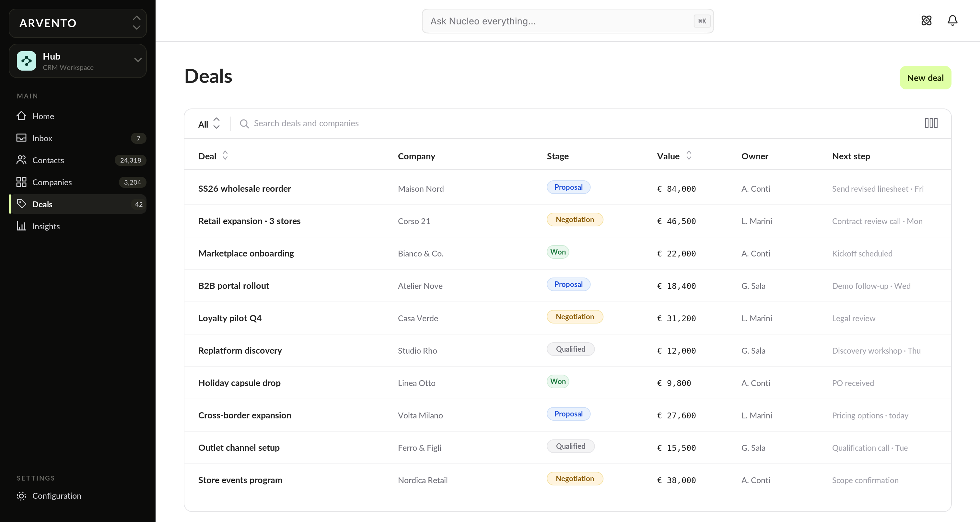This screenshot has height=522, width=980.
Task: Sort by Deal column arrows
Action: (x=225, y=155)
